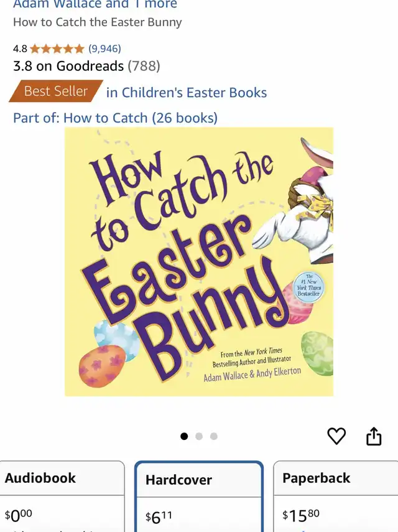The width and height of the screenshot is (398, 532).
Task: Select the first image carousel dot
Action: (x=184, y=436)
